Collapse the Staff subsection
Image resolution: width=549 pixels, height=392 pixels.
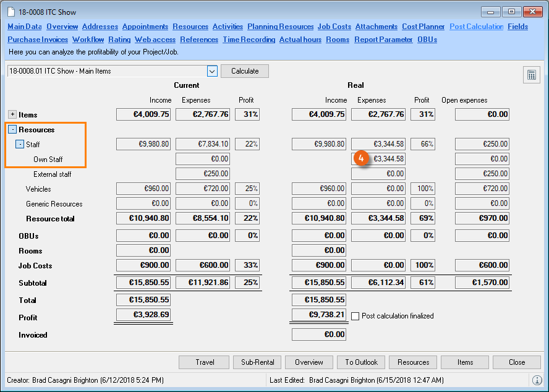(20, 144)
